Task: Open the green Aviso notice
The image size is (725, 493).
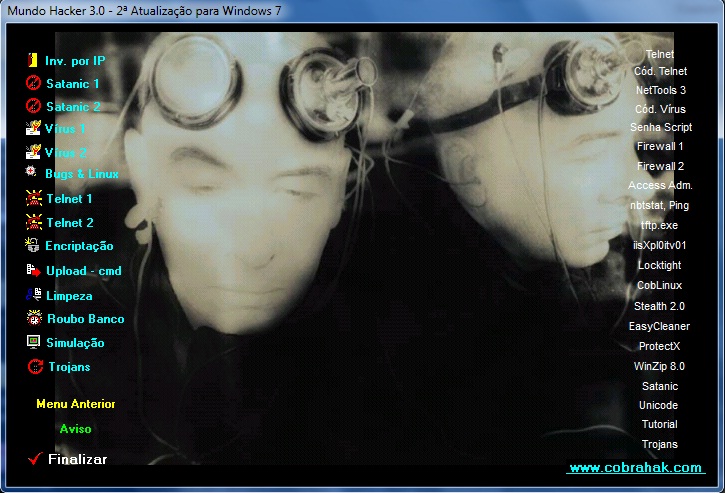Action: 75,429
